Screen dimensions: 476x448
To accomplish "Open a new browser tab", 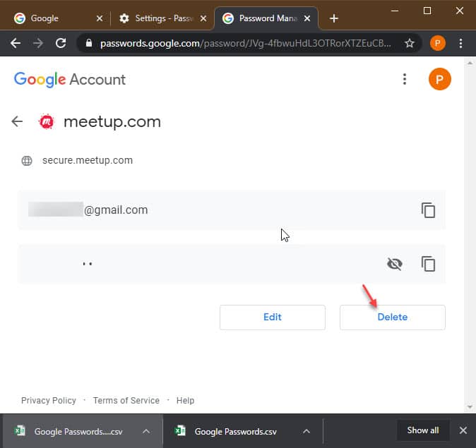I will click(334, 18).
